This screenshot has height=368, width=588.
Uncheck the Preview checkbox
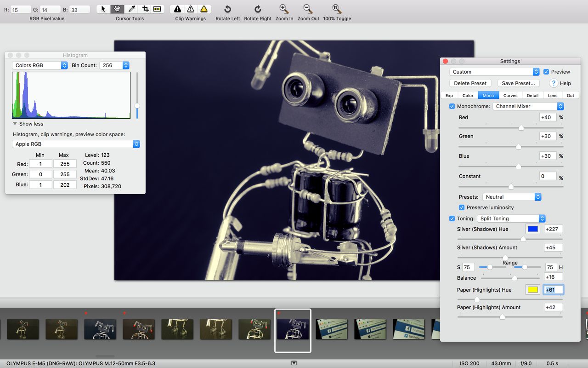tap(546, 72)
